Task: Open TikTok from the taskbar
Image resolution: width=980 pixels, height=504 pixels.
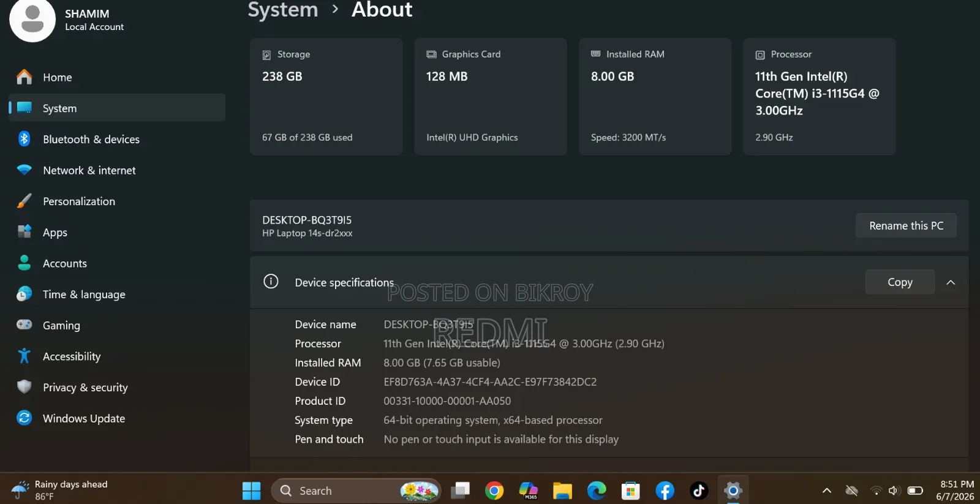Action: click(x=699, y=491)
